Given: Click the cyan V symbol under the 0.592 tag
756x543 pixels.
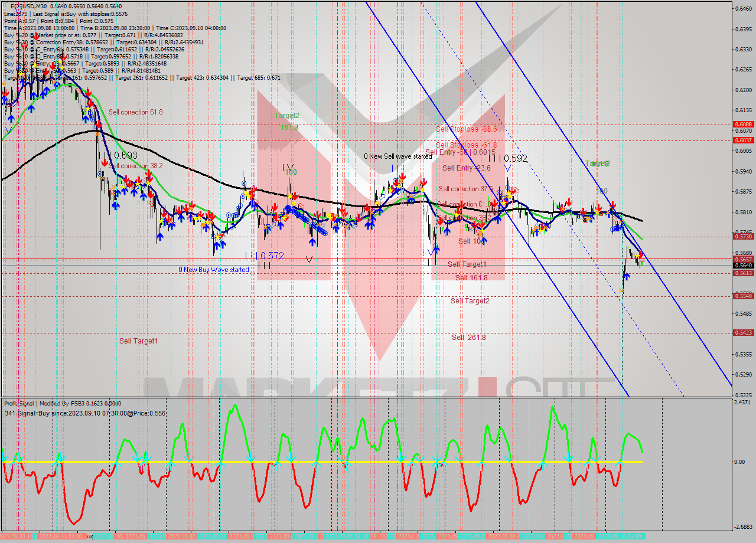Looking at the screenshot, I should click(x=507, y=168).
